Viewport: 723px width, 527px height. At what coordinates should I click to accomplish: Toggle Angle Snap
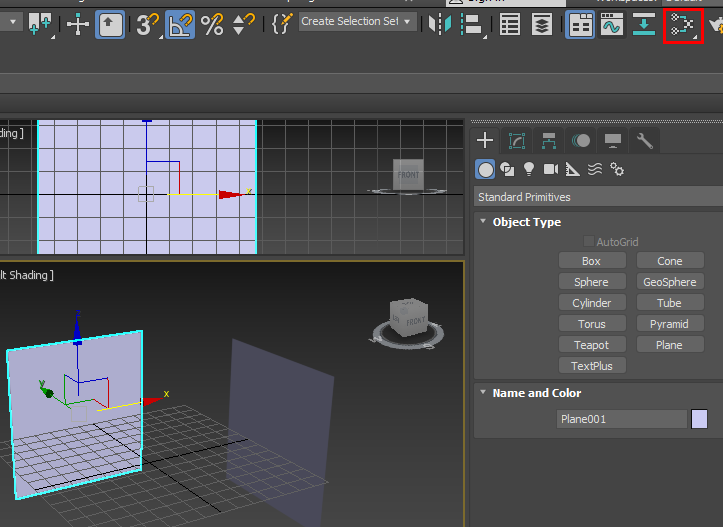coord(180,24)
